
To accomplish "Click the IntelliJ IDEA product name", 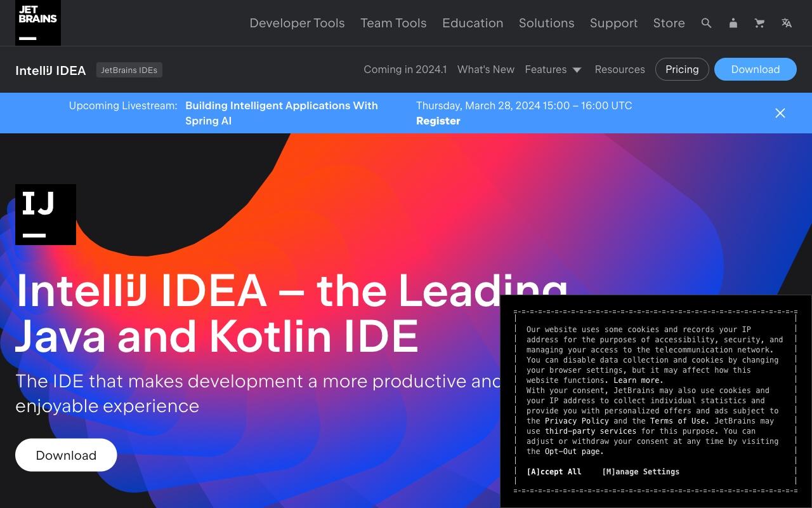I will 51,70.
